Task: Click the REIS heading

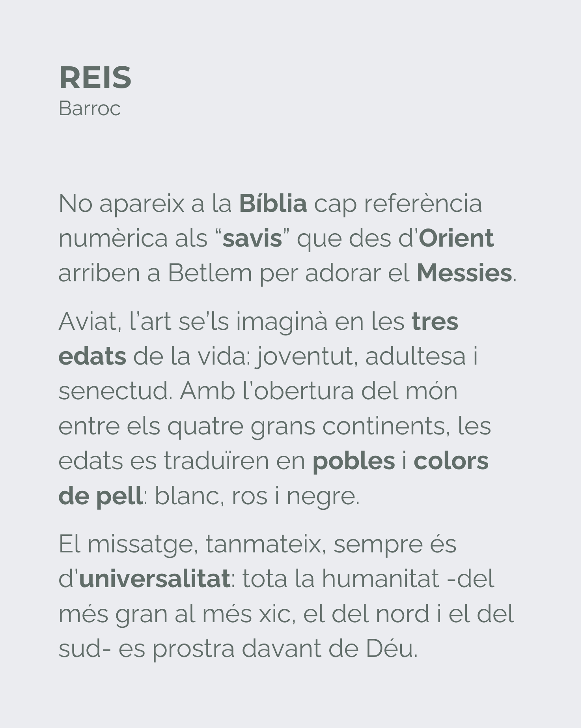Action: [x=95, y=78]
